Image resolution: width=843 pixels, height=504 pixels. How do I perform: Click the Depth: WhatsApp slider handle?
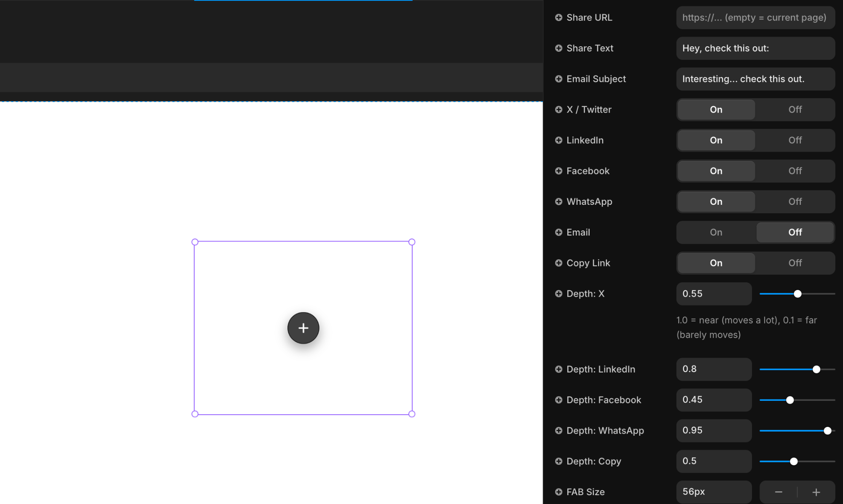click(828, 431)
